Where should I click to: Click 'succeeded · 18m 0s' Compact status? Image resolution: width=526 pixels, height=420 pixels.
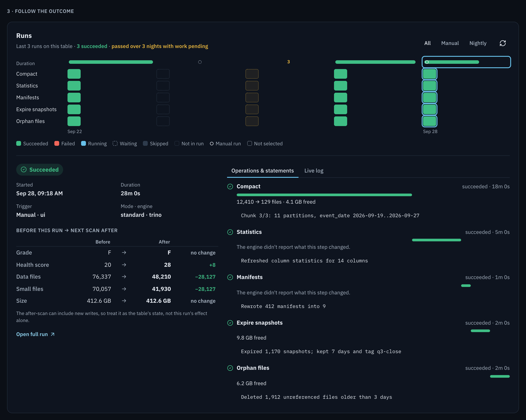485,187
